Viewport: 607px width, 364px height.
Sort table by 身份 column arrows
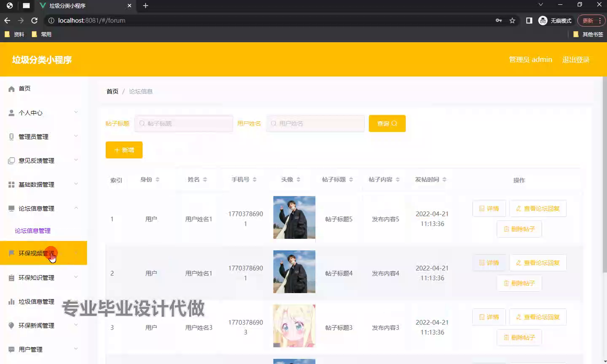point(157,179)
